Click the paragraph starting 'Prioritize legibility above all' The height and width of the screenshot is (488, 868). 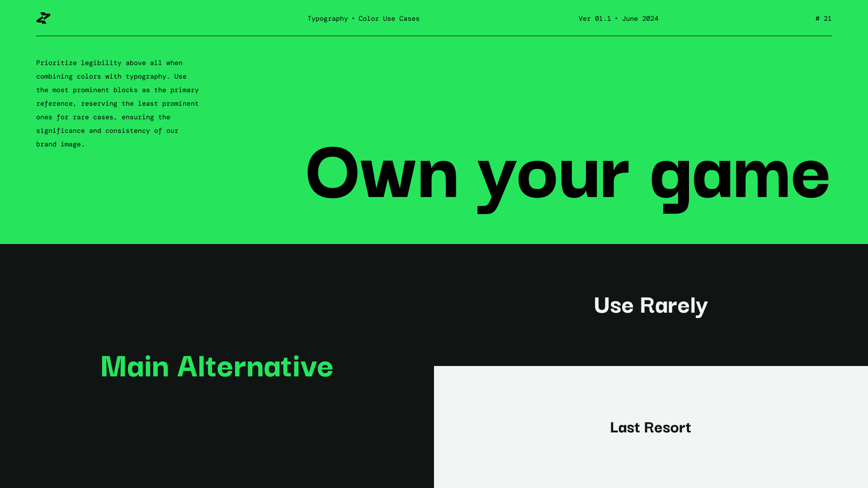click(x=118, y=103)
